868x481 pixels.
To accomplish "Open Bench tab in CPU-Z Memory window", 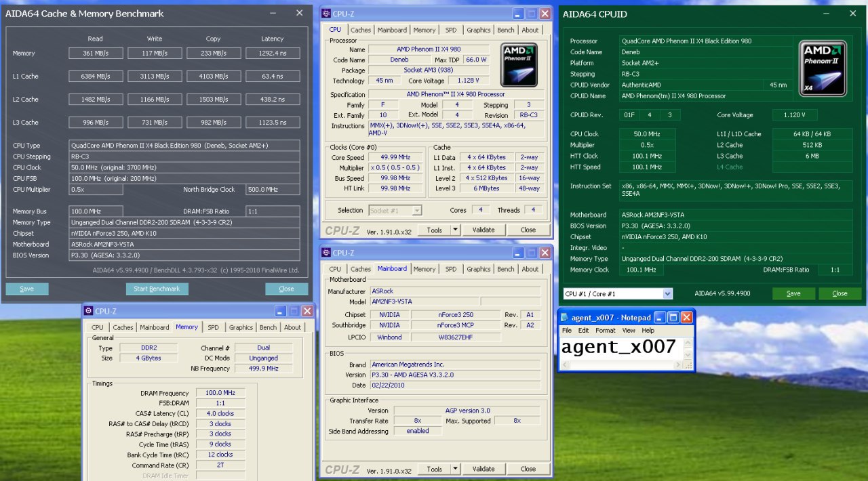I will click(x=269, y=327).
